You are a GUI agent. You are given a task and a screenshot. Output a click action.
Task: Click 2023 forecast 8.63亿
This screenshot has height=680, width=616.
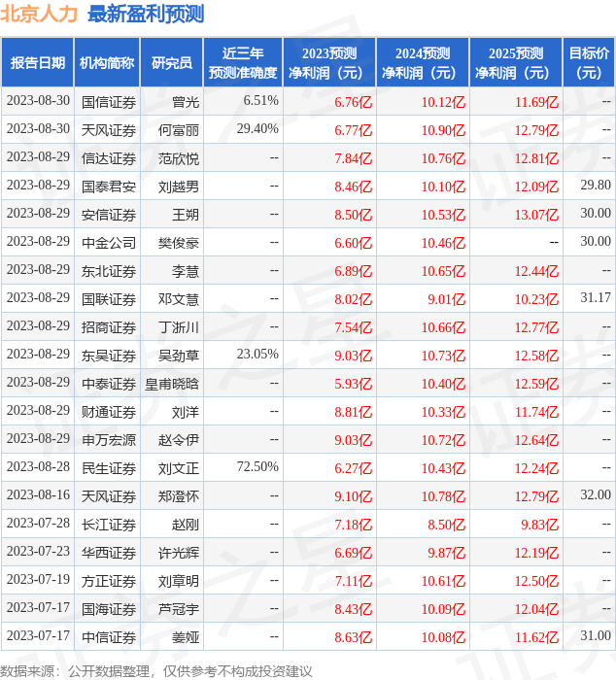point(353,638)
